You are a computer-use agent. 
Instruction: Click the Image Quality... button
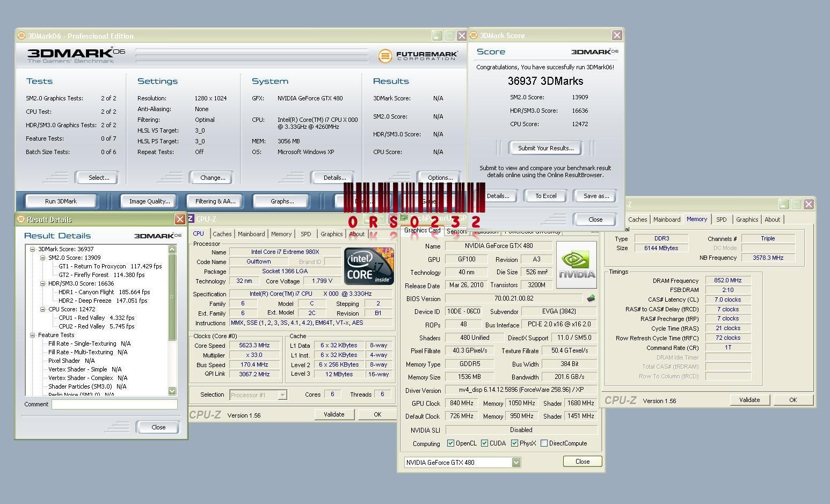click(x=149, y=201)
